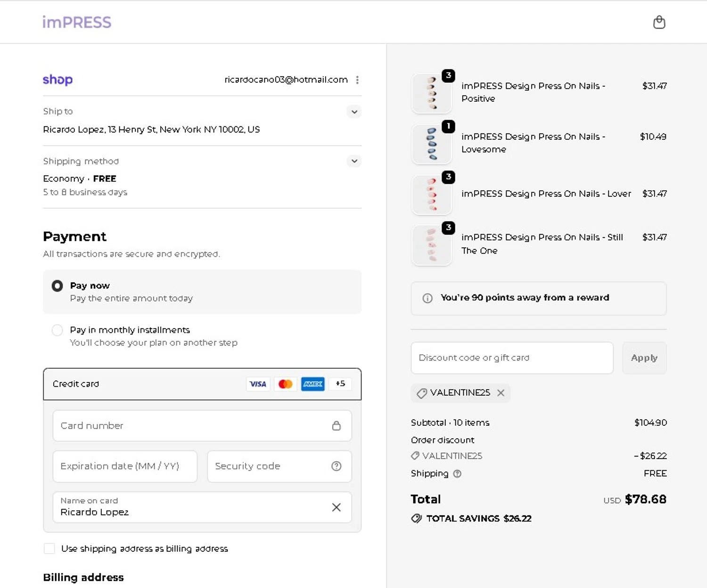707x588 pixels.
Task: Click the Apply discount button
Action: click(644, 358)
